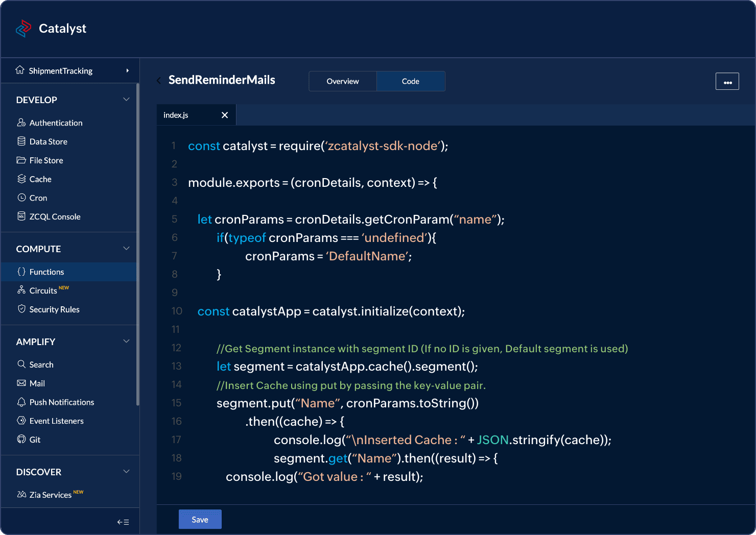
Task: Open Event Listeners menu item
Action: point(57,421)
